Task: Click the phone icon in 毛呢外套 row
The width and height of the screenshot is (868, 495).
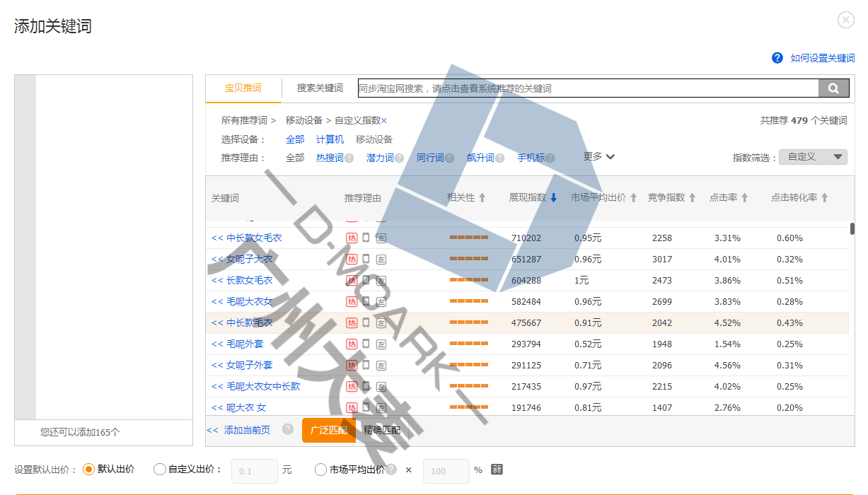Action: click(366, 344)
